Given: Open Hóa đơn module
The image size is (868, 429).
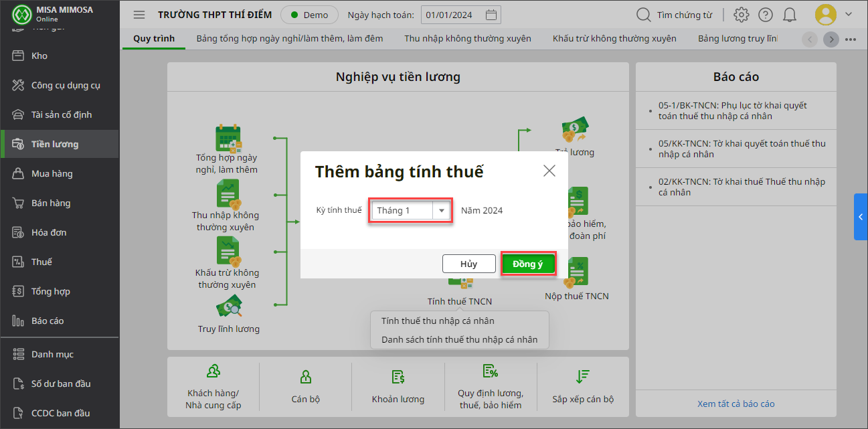Looking at the screenshot, I should [60, 232].
